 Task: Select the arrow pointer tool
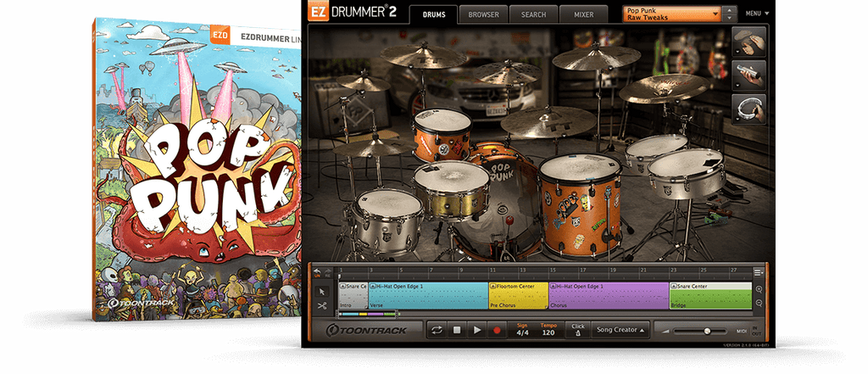pyautogui.click(x=321, y=292)
